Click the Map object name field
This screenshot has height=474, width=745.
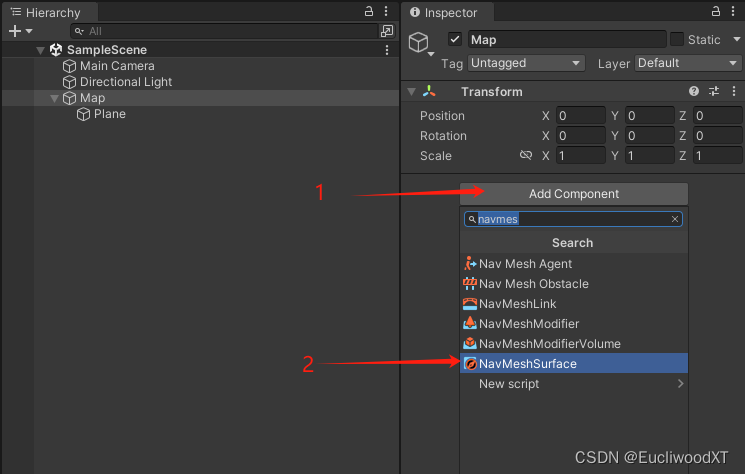(567, 39)
